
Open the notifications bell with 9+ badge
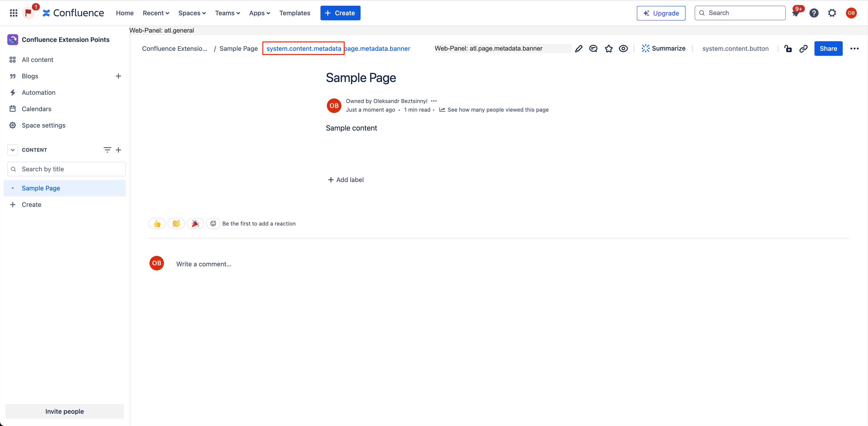coord(796,13)
